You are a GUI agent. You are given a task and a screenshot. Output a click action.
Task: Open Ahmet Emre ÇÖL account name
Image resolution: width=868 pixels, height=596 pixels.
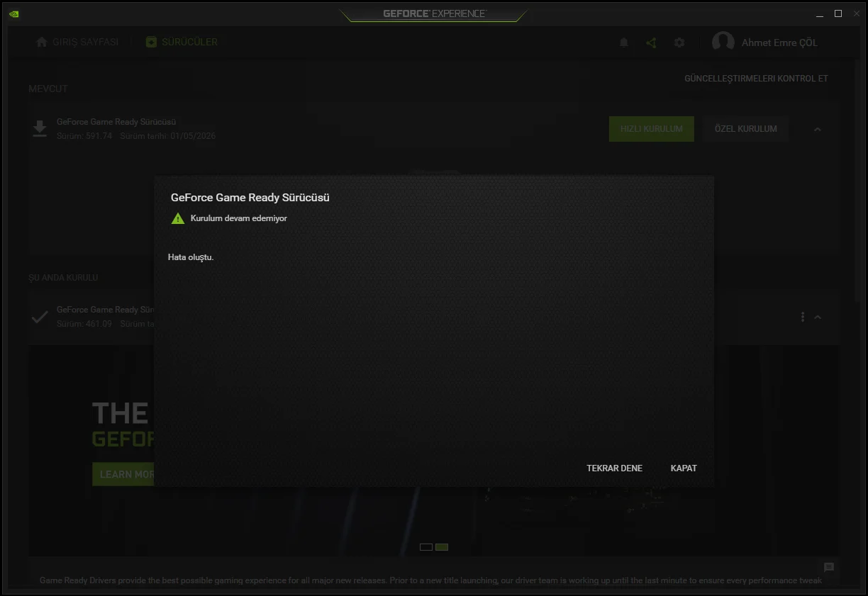click(779, 43)
